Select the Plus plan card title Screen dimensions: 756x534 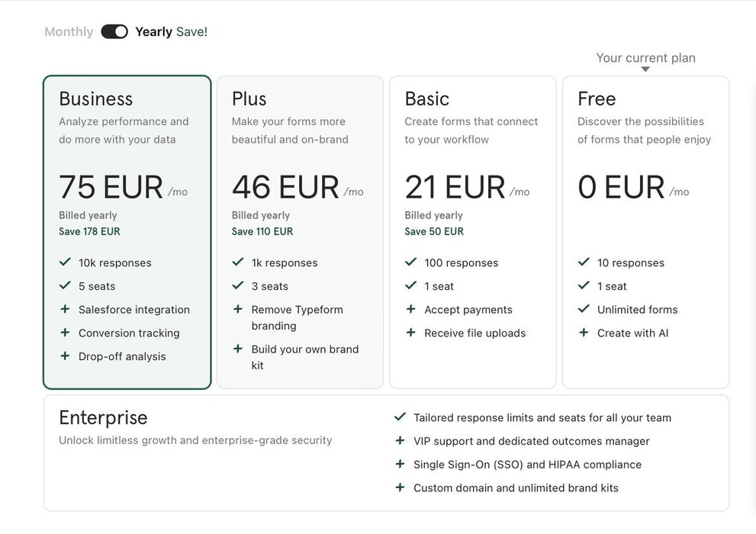coord(249,99)
